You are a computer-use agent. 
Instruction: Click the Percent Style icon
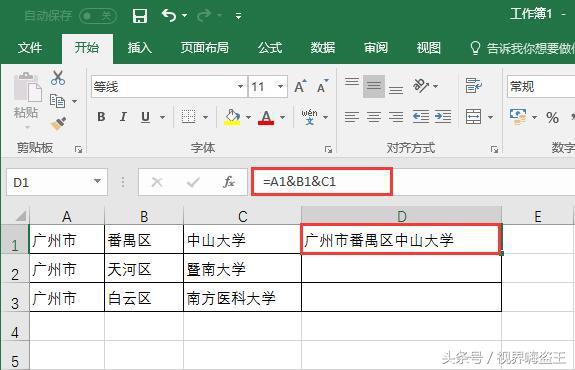click(x=552, y=117)
